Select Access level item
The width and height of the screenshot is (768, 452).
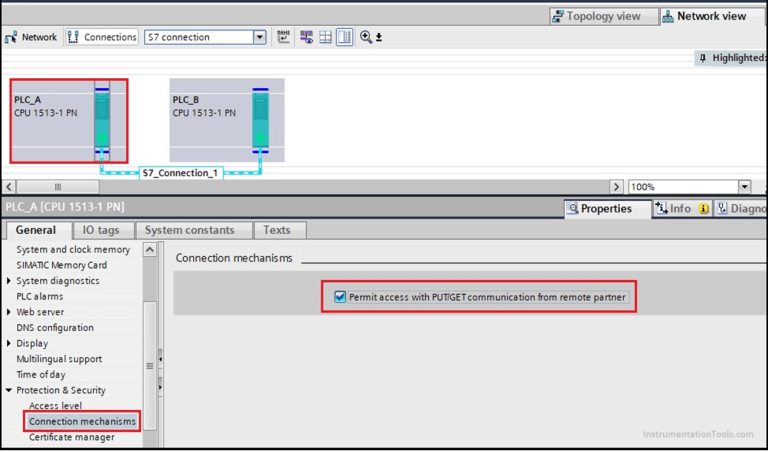(x=55, y=406)
